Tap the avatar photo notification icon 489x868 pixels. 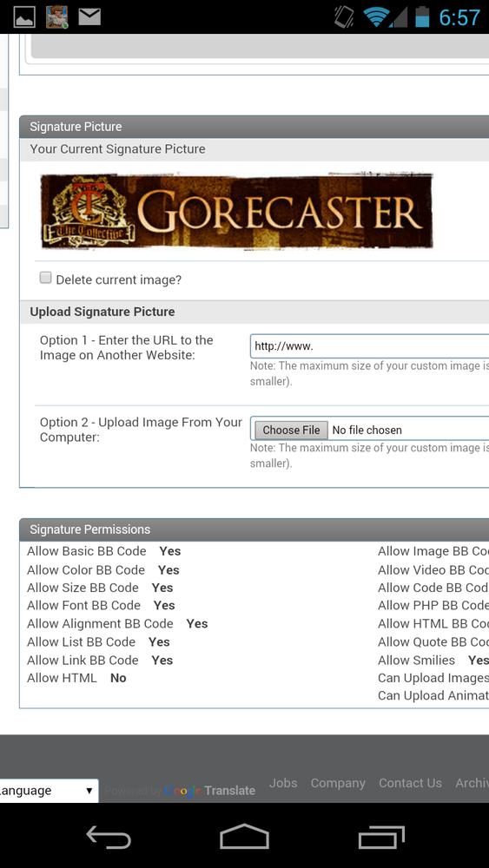point(56,17)
